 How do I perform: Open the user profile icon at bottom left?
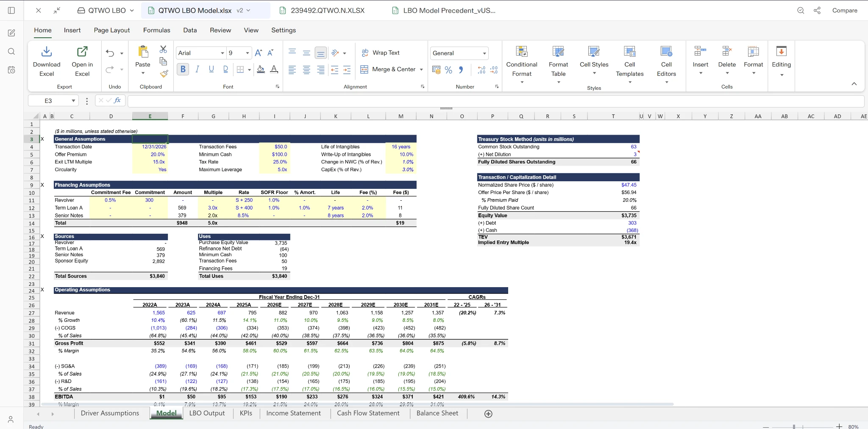[x=11, y=419]
